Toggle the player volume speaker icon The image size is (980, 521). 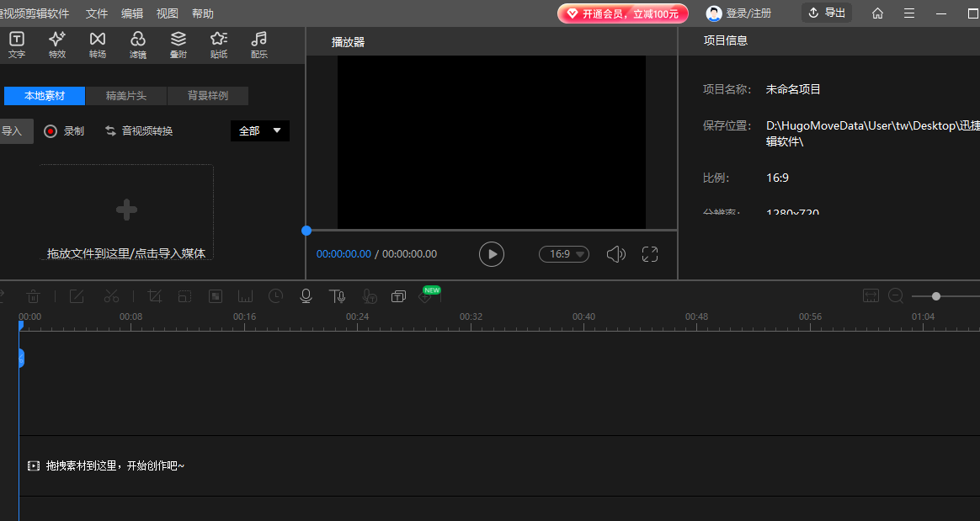[615, 253]
